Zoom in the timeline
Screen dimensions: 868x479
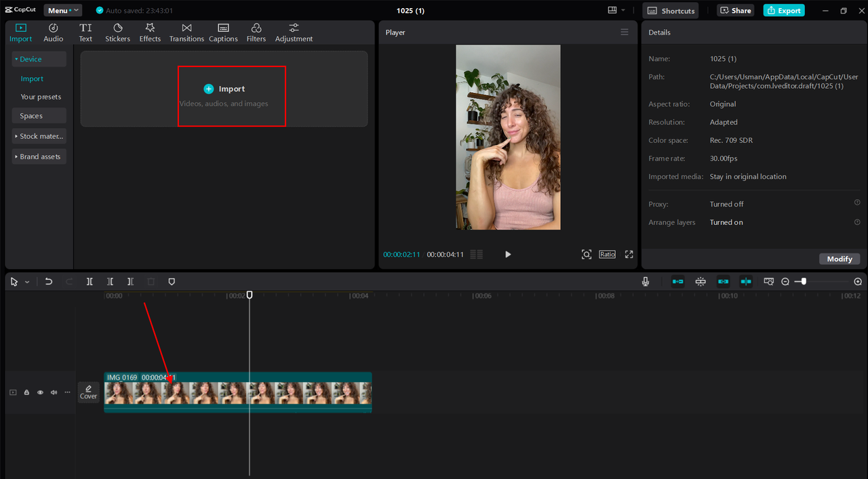tap(858, 282)
